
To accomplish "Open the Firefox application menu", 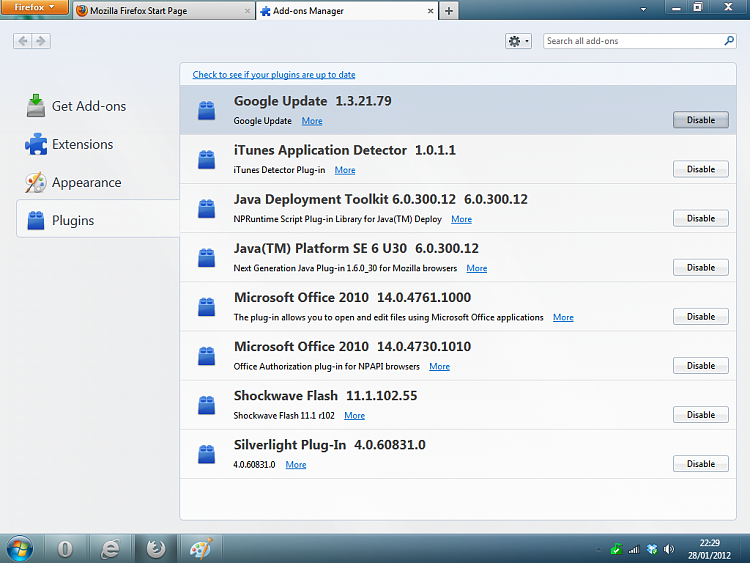I will [34, 7].
